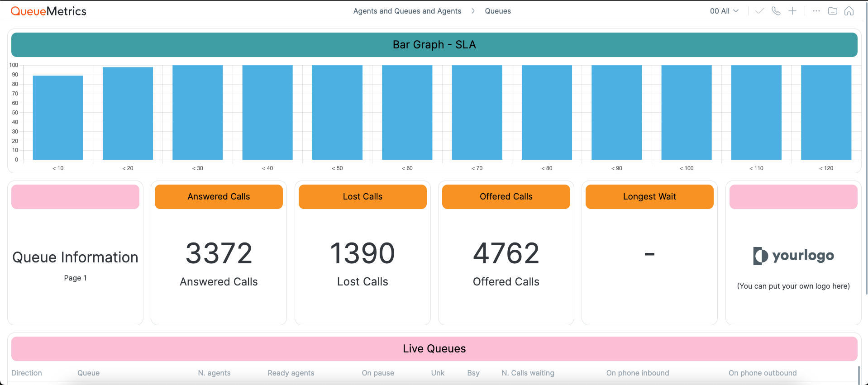Screen dimensions: 868x385
Task: Click the N. Calls waiting column header
Action: pyautogui.click(x=528, y=373)
